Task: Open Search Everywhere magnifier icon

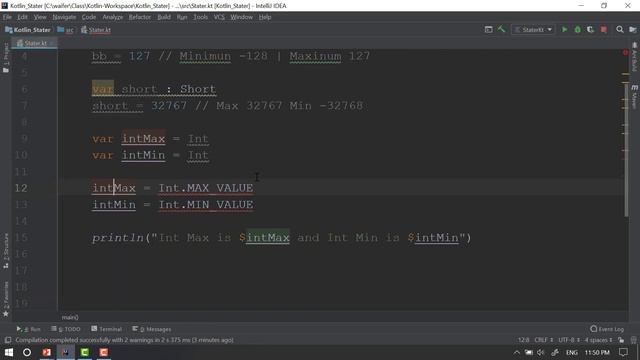Action: 620,30
